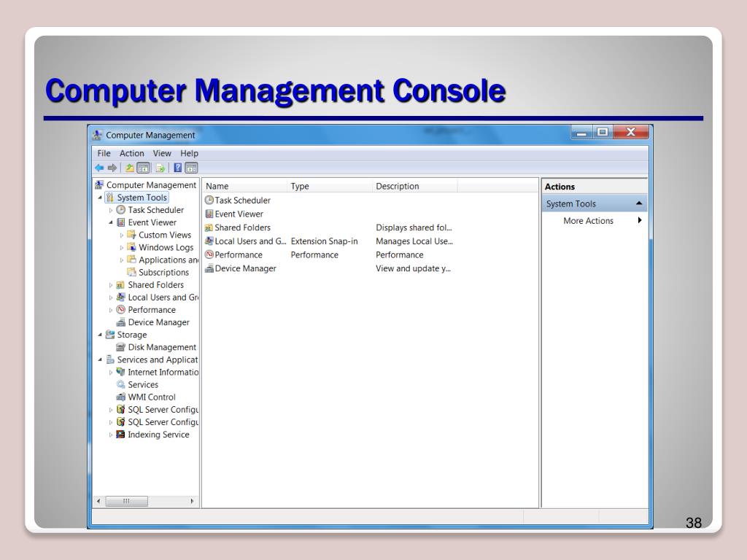The width and height of the screenshot is (747, 560).
Task: Expand the Task Scheduler tree node
Action: (x=111, y=210)
